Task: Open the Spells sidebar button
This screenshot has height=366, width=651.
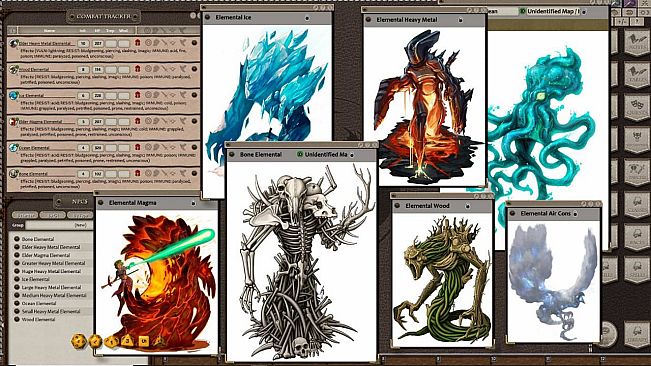Action: pyautogui.click(x=636, y=269)
